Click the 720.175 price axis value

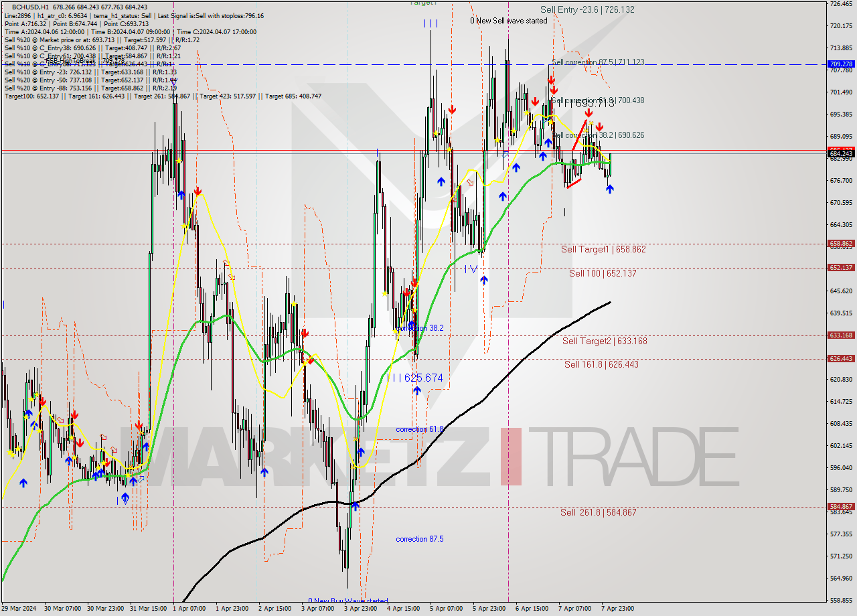841,26
